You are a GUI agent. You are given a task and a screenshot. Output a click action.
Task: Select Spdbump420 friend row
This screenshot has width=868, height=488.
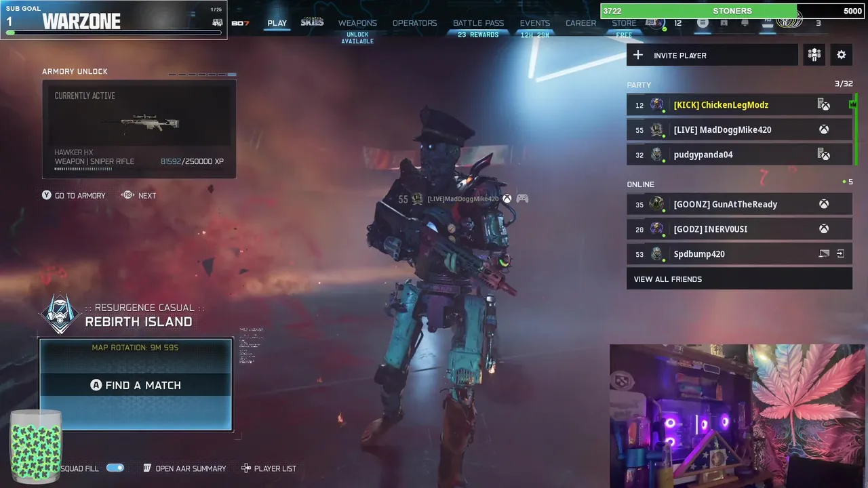(739, 253)
